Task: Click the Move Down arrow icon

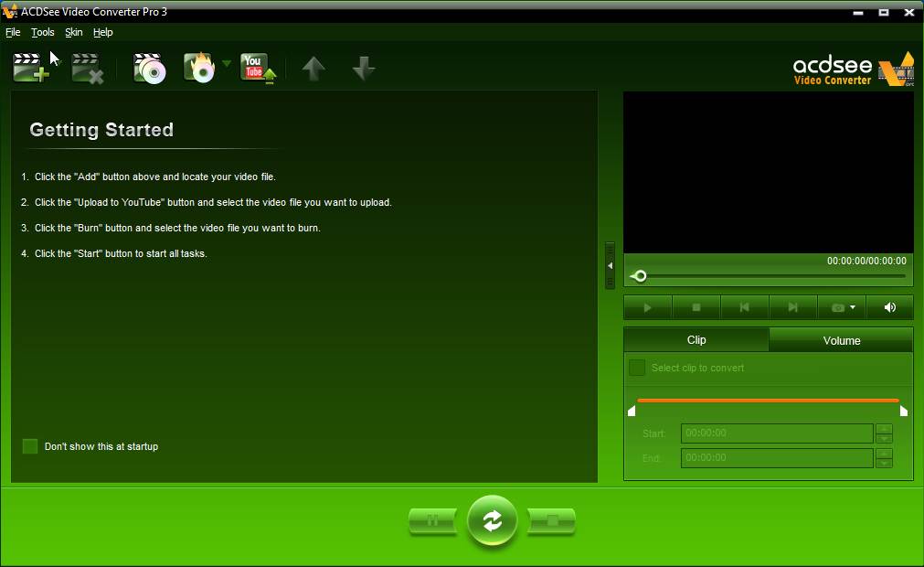Action: click(364, 69)
